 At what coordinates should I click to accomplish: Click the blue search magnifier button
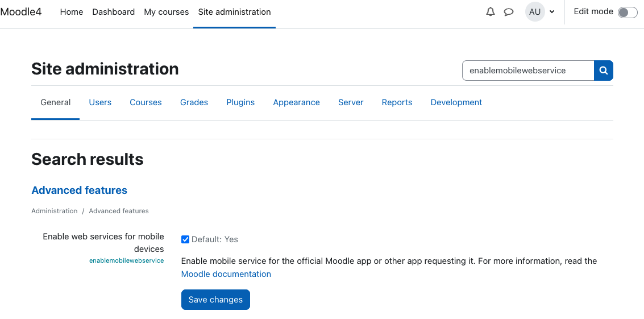603,71
